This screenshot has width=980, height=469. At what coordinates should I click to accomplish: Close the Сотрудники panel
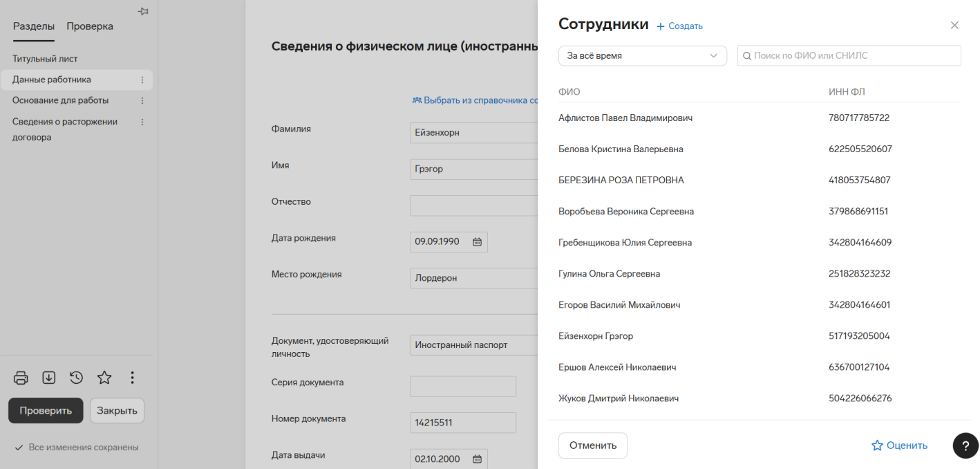[954, 26]
